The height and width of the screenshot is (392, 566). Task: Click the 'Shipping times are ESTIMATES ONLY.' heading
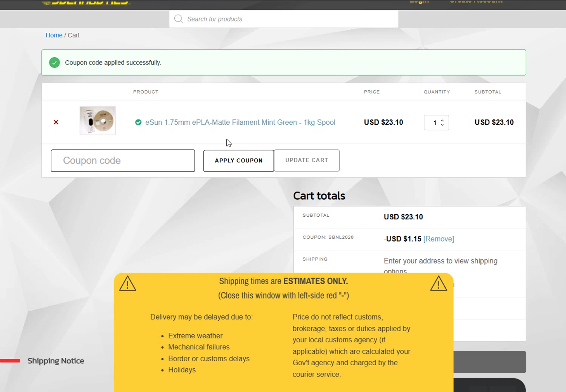[x=283, y=281]
